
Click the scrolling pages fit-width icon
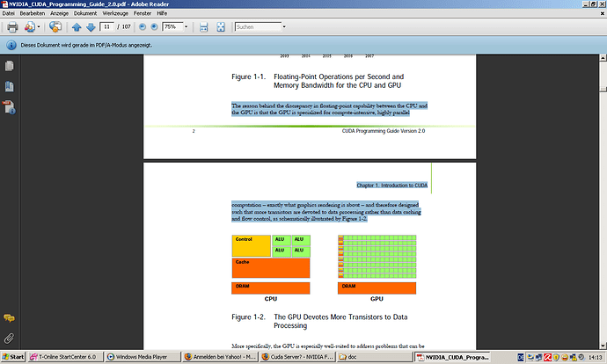[x=203, y=26]
